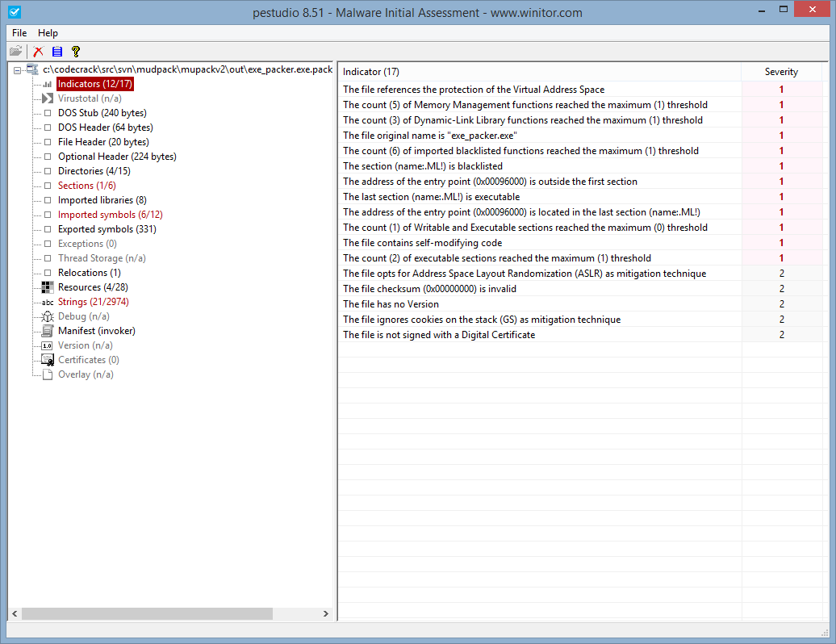Click the computer icon beside the file path
This screenshot has height=644, width=836.
pos(32,69)
